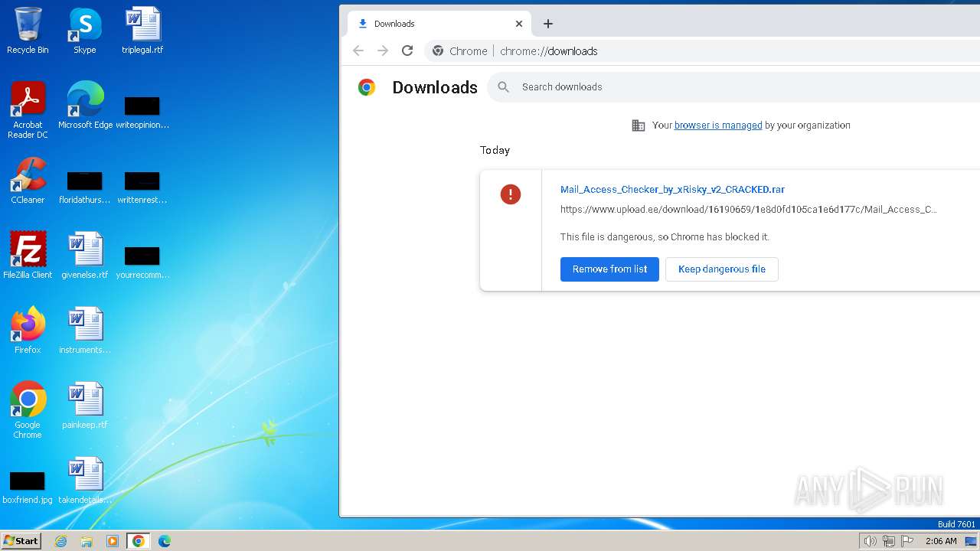The height and width of the screenshot is (551, 980).
Task: Open the Recycle Bin desktop icon
Action: point(28,31)
